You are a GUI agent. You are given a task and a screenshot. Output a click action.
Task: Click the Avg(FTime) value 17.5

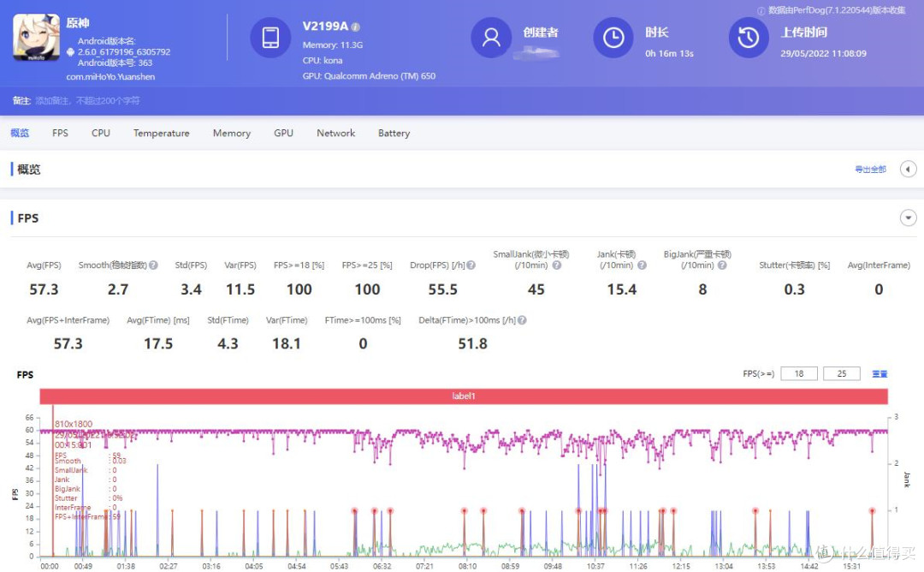click(158, 343)
